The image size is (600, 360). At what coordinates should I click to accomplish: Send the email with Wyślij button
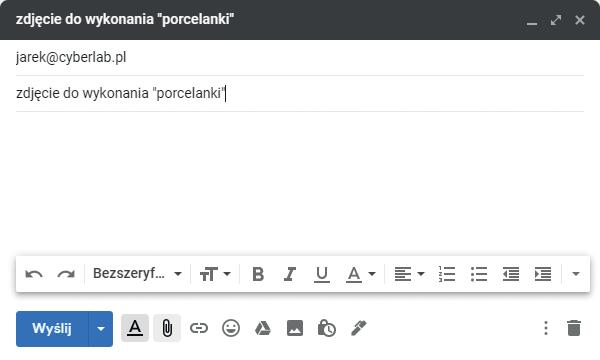click(52, 329)
